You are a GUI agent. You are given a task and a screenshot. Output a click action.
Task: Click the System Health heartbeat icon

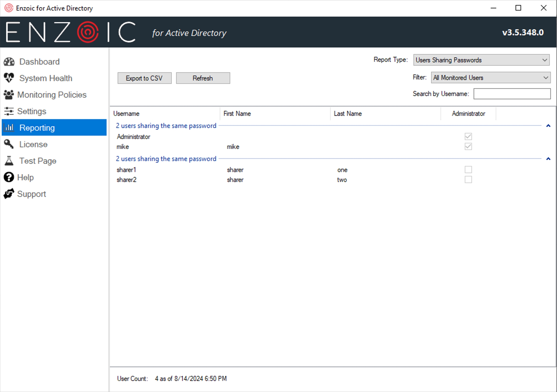[9, 78]
